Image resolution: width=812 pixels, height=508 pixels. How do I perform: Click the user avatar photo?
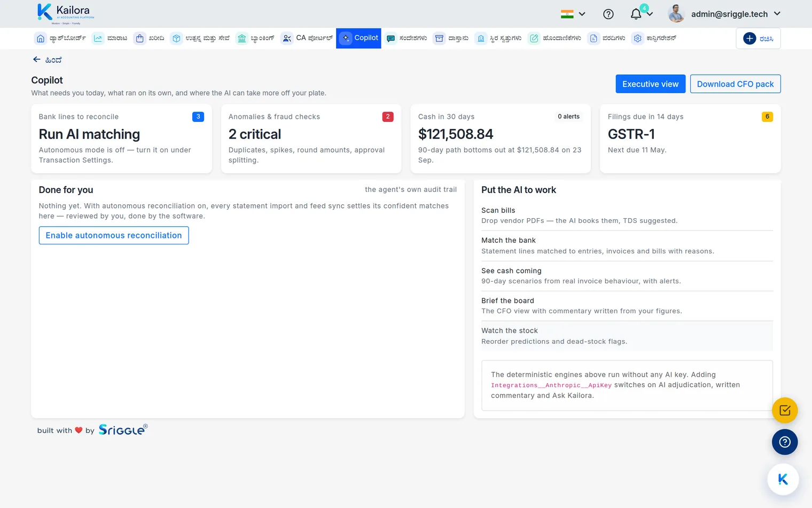[x=676, y=14]
